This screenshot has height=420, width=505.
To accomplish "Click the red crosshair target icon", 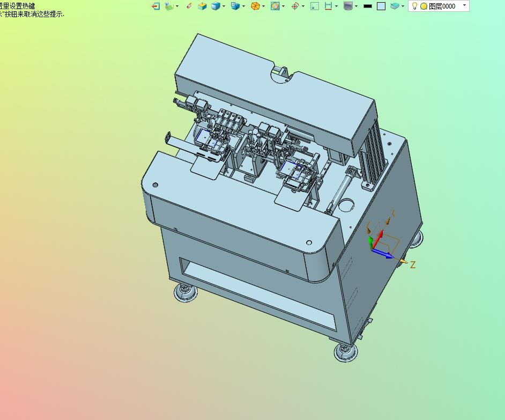I will (295, 6).
